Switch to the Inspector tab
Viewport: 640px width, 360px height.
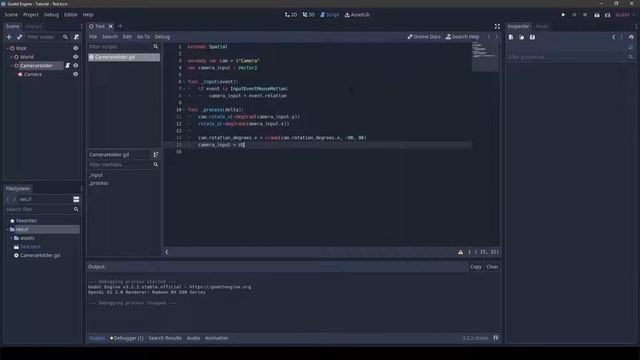[x=518, y=26]
